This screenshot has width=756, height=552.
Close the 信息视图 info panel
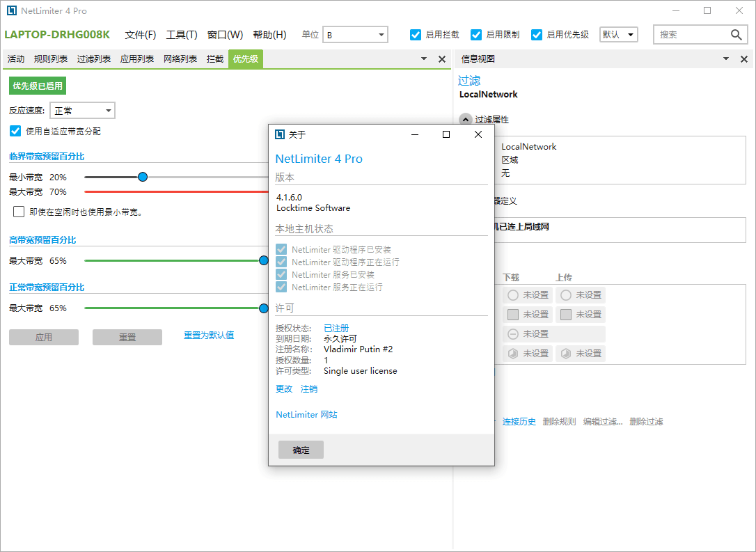click(744, 60)
